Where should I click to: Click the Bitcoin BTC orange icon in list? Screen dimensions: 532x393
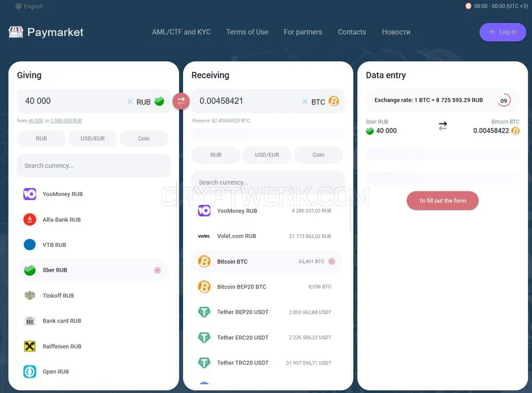(x=204, y=261)
